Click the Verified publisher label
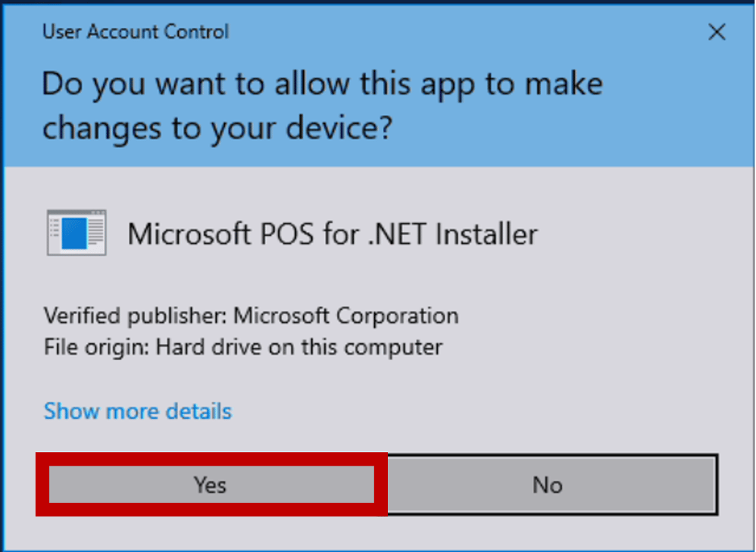The width and height of the screenshot is (756, 552). click(x=136, y=315)
